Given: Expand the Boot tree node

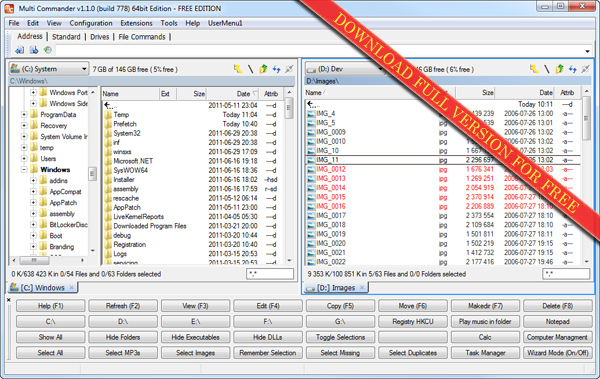Looking at the screenshot, I should (33, 236).
